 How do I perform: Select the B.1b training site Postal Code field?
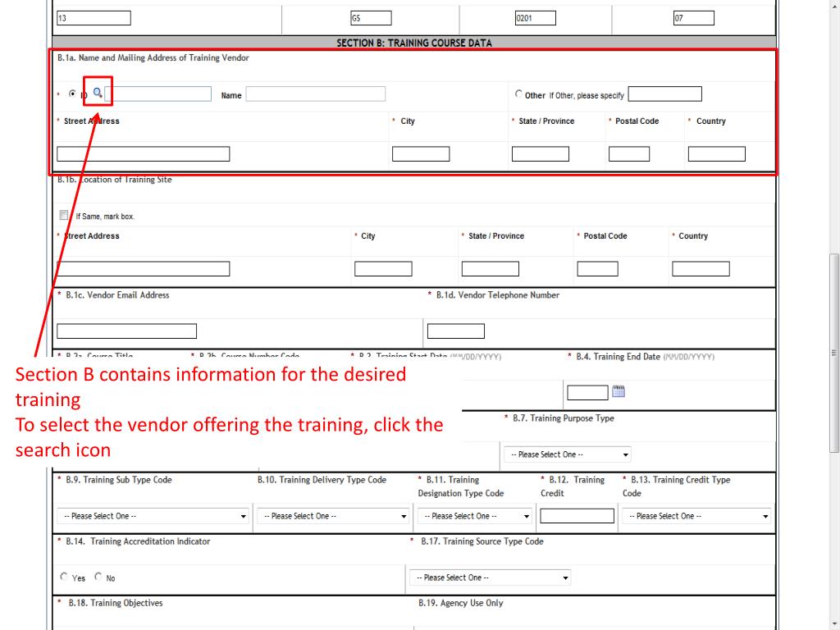coord(597,269)
